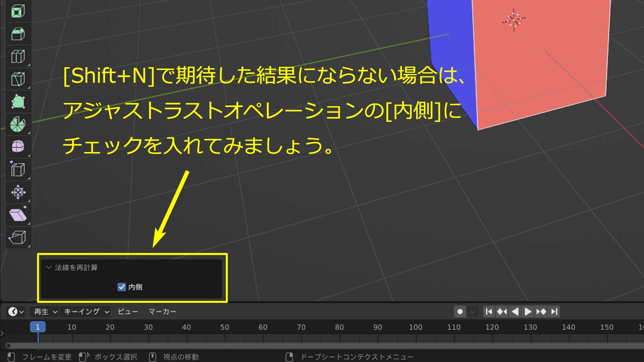Screen dimensions: 644x362
Task: Activate the Smooth vertices tool
Action: [18, 147]
